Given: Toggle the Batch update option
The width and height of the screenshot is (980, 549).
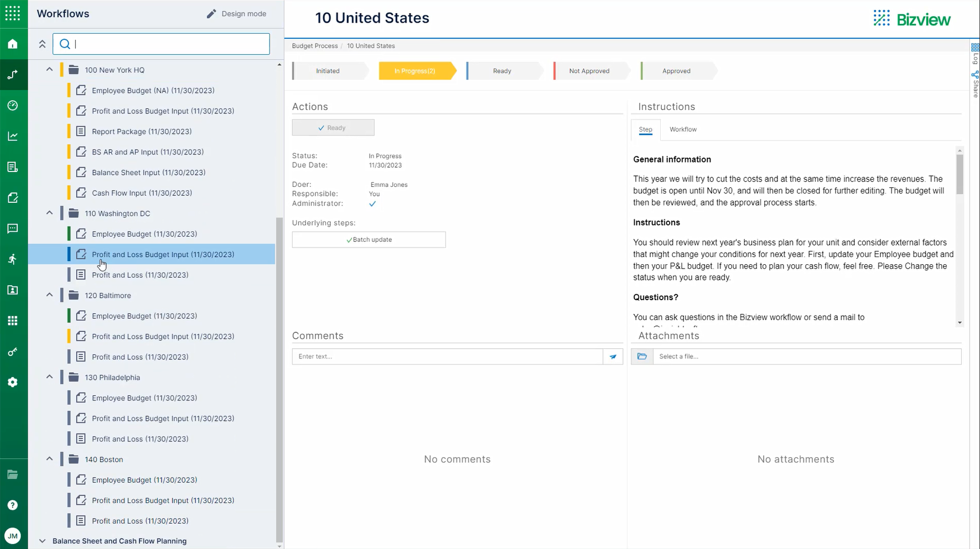Looking at the screenshot, I should pyautogui.click(x=369, y=239).
